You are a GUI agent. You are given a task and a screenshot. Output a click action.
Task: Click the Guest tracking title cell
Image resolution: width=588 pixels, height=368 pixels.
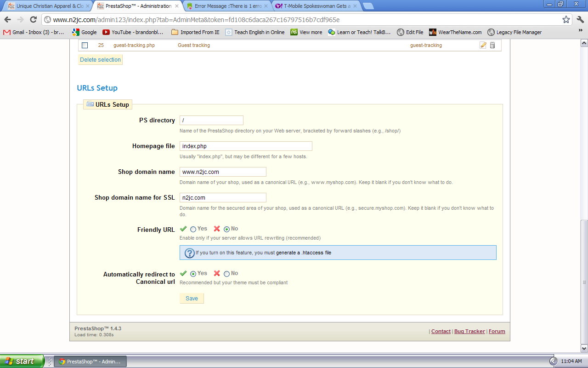[194, 46]
